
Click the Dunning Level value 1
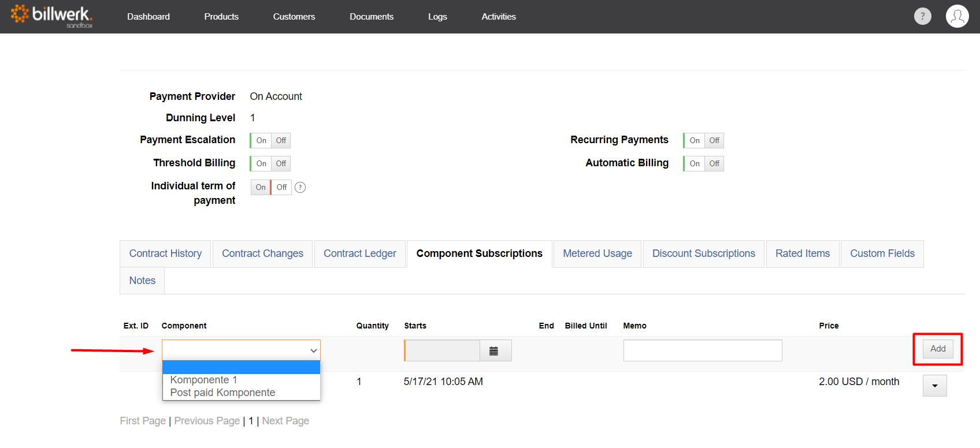point(253,118)
